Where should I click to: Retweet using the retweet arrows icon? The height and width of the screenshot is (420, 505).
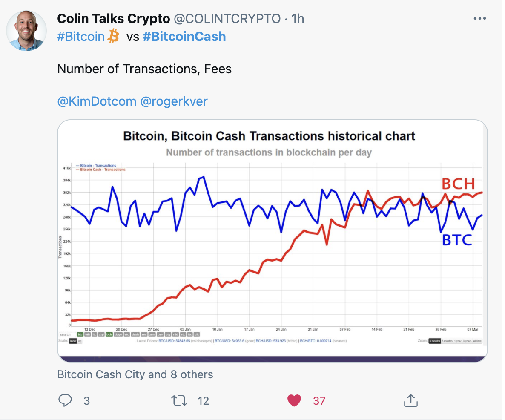tap(179, 401)
